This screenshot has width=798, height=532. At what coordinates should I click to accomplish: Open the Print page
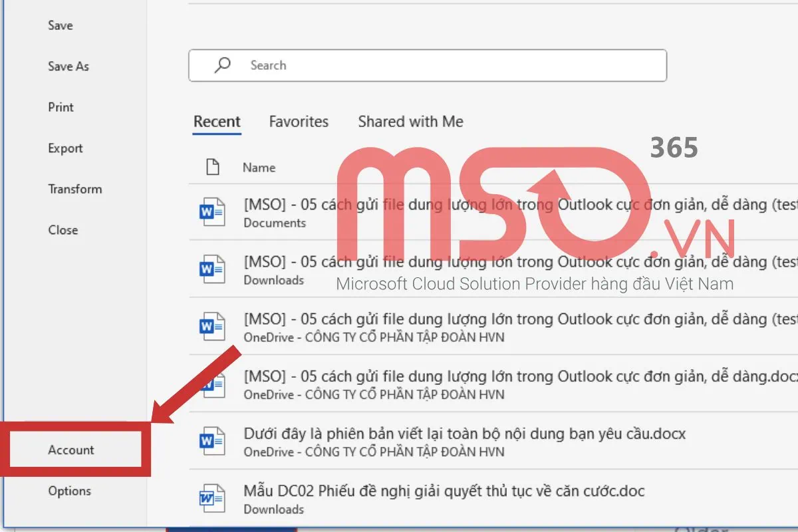tap(61, 107)
